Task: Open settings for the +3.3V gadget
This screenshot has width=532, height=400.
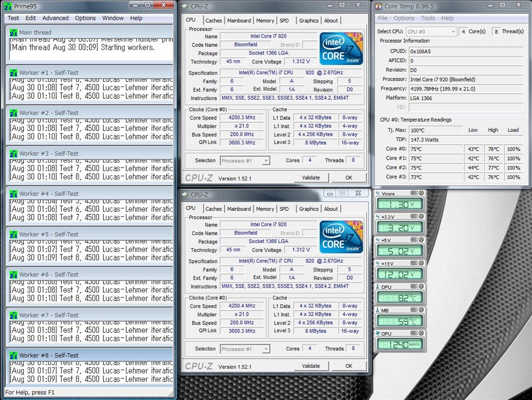Action: 414,216
